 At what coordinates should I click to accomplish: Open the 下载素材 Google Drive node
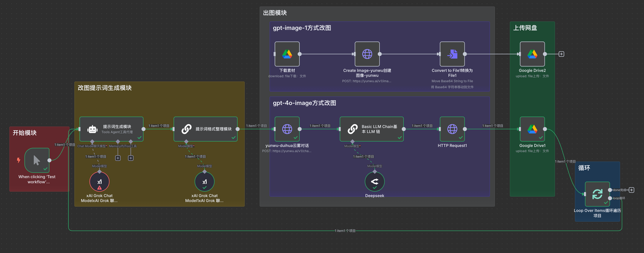click(287, 54)
